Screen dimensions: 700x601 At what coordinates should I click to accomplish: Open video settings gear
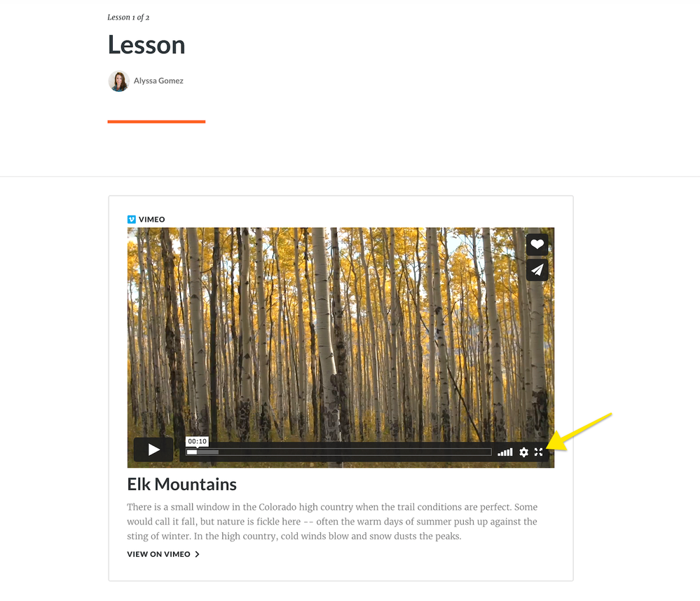click(x=523, y=452)
